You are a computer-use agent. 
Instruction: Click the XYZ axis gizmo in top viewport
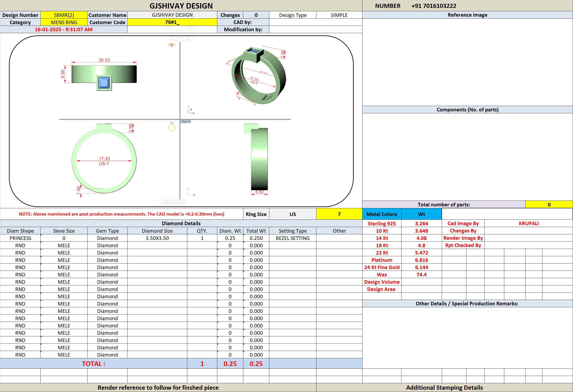click(x=190, y=110)
